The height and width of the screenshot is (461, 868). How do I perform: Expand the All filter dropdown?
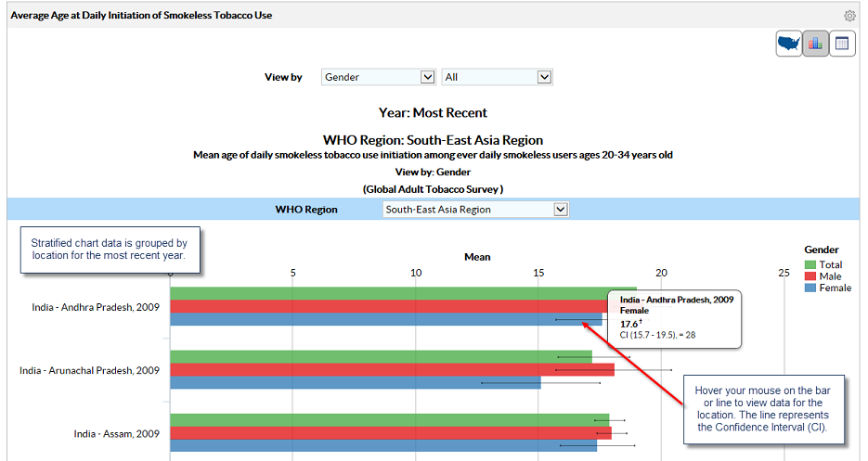[x=497, y=77]
